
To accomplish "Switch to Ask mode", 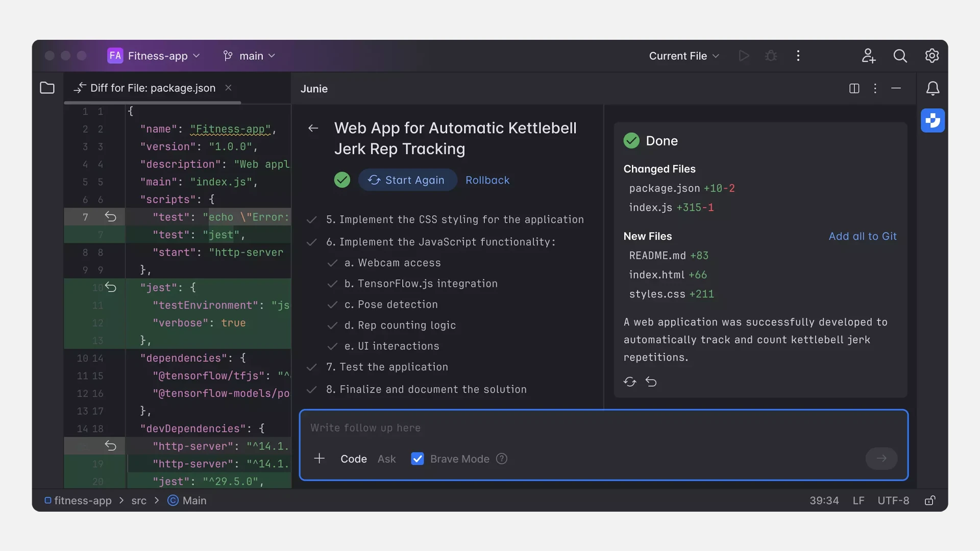I will coord(386,459).
